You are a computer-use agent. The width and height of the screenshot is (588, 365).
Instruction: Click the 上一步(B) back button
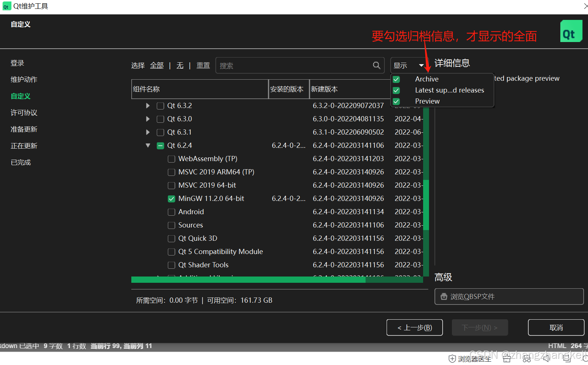(x=415, y=327)
